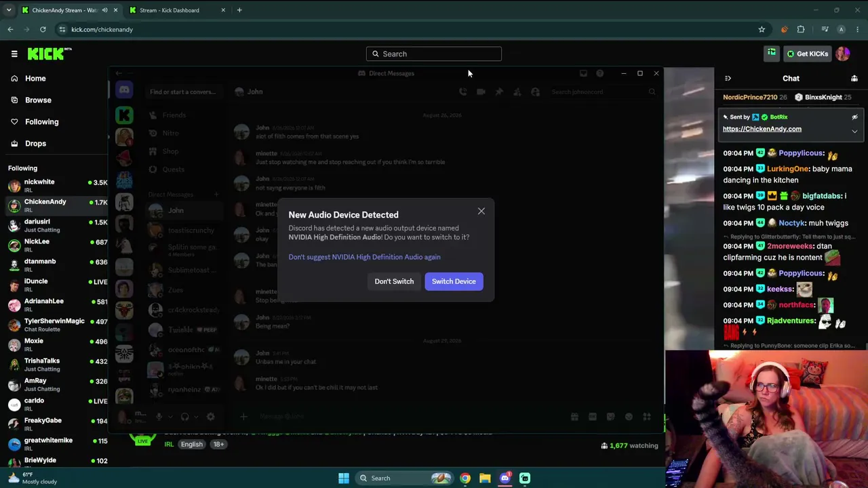Open a new browser tab

[239, 10]
